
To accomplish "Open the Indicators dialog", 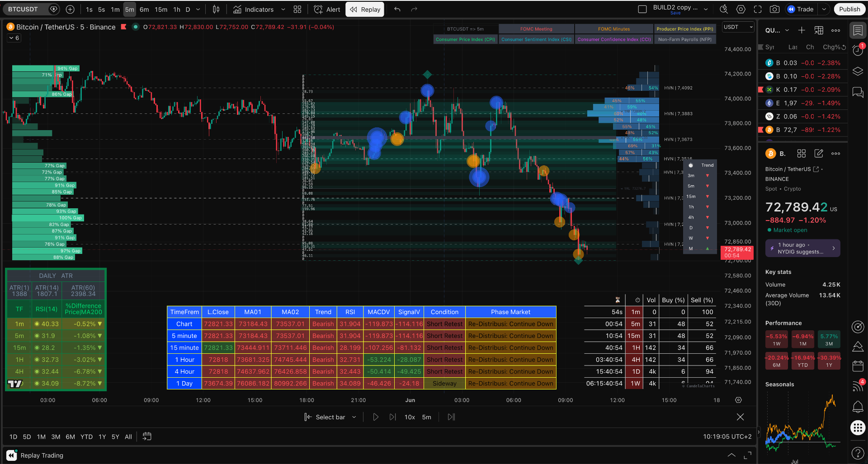I will pos(254,9).
